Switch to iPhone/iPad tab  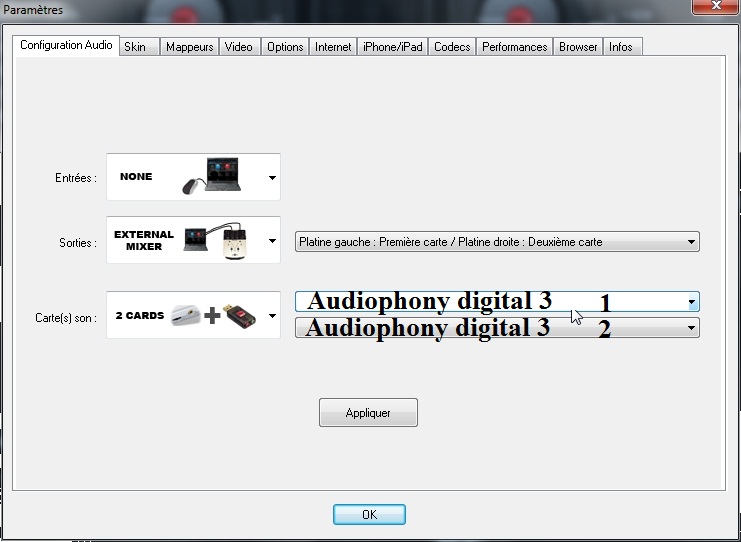[x=393, y=47]
